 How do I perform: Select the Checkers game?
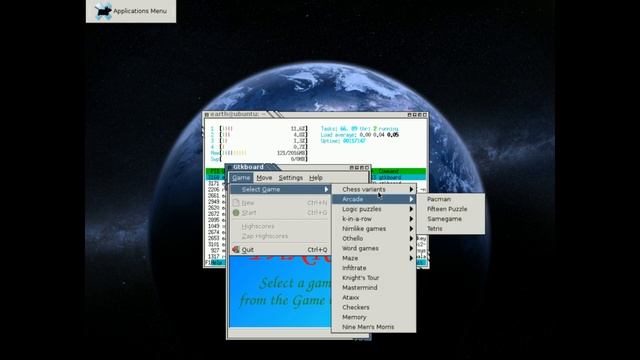[x=374, y=307]
